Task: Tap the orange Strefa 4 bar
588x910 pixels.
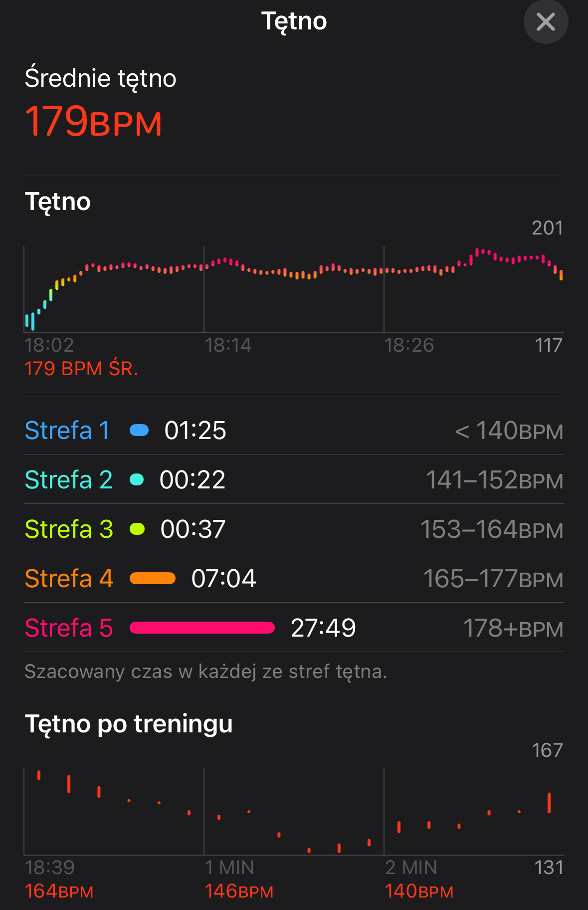Action: 153,578
